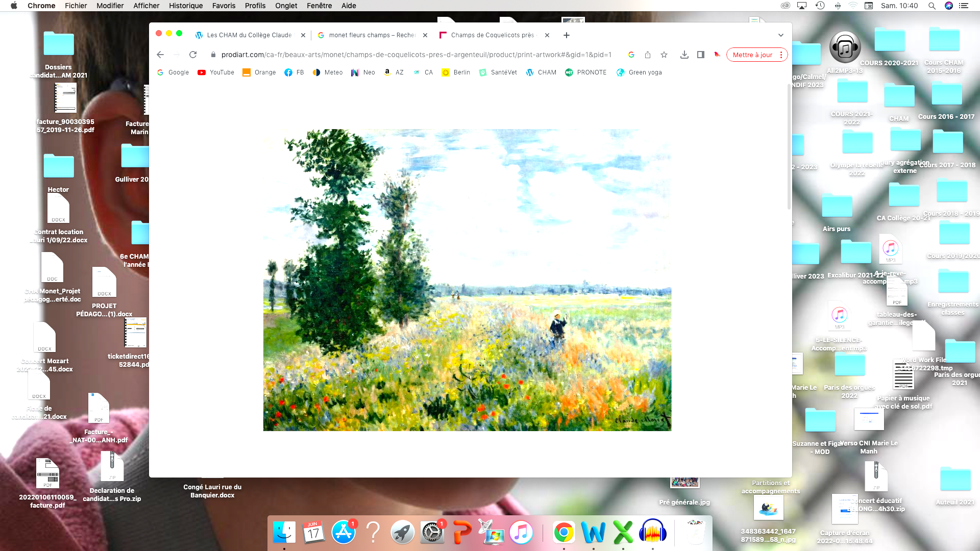980x551 pixels.
Task: Open the Fichier menu
Action: pyautogui.click(x=76, y=6)
